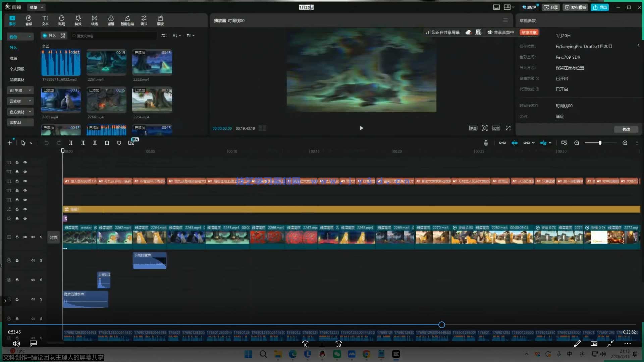Image resolution: width=644 pixels, height=362 pixels.
Task: Select the 2261.mp4 media thumbnail
Action: click(106, 62)
